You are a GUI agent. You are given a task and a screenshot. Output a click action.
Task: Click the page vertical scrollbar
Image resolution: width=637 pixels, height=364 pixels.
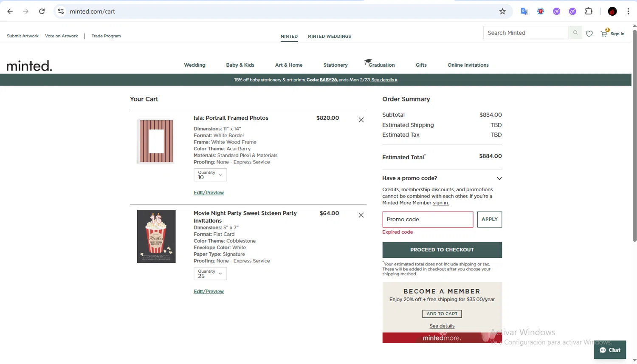(x=634, y=136)
